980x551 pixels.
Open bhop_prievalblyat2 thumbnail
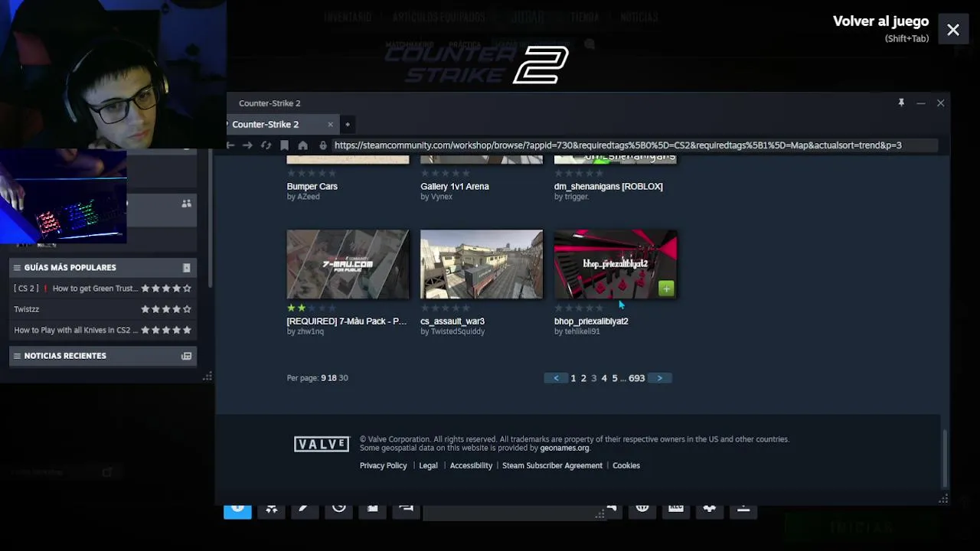coord(615,264)
